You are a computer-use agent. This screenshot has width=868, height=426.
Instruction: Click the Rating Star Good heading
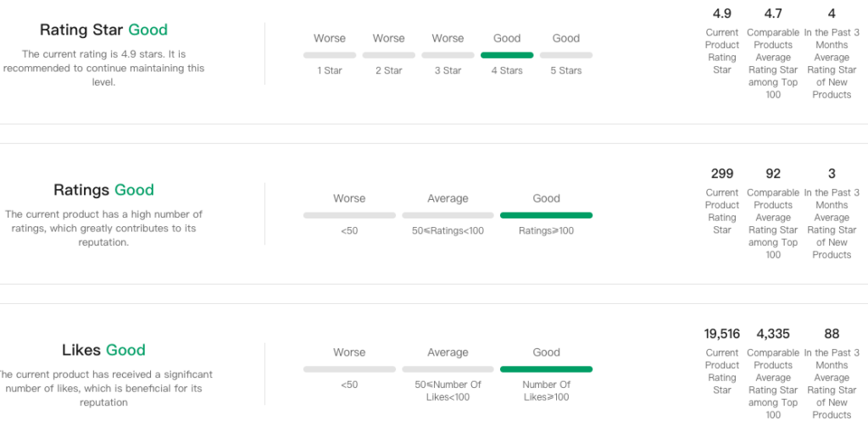103,30
